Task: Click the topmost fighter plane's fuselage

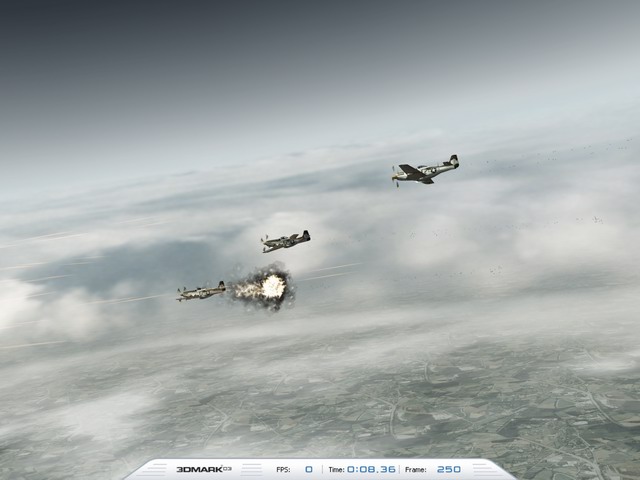Action: (x=425, y=172)
